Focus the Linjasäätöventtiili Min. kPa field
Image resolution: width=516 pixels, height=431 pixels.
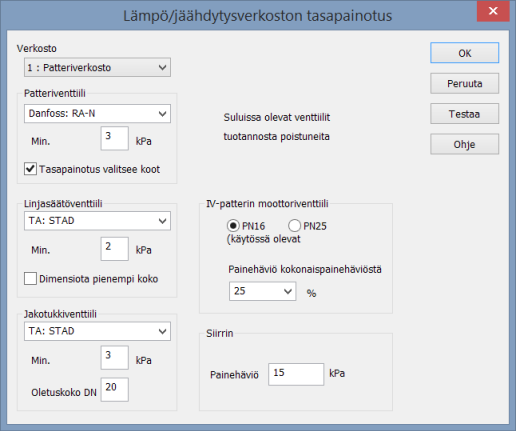[115, 249]
